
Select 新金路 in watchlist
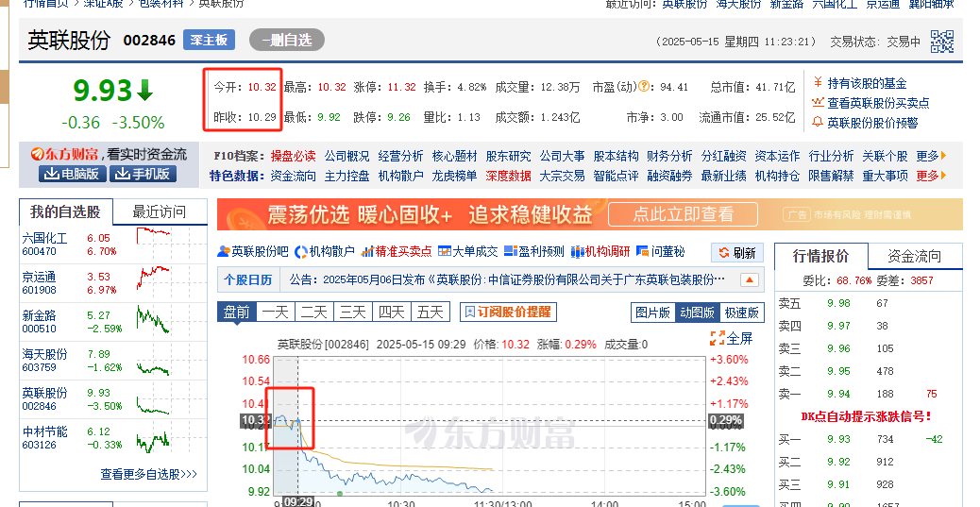[x=39, y=315]
